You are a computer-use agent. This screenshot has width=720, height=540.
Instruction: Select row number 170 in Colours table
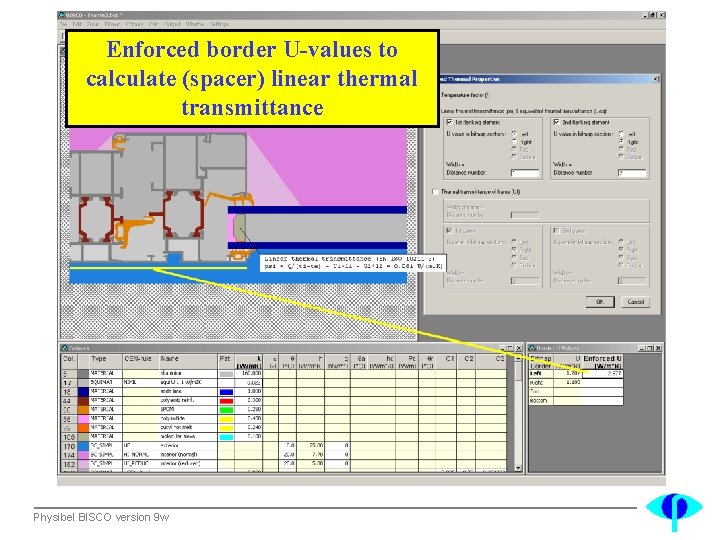69,446
